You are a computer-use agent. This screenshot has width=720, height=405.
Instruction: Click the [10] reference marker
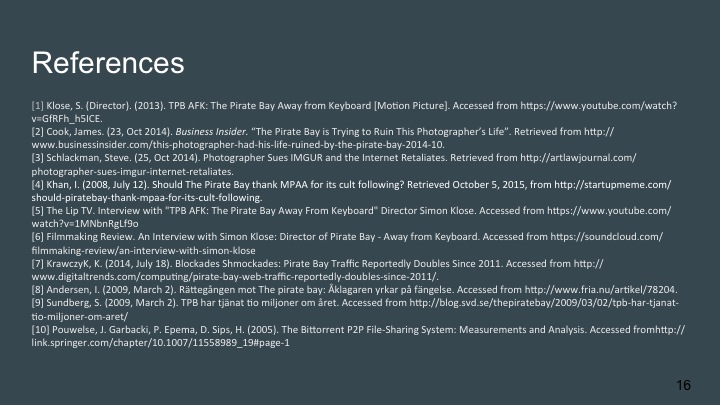click(41, 331)
